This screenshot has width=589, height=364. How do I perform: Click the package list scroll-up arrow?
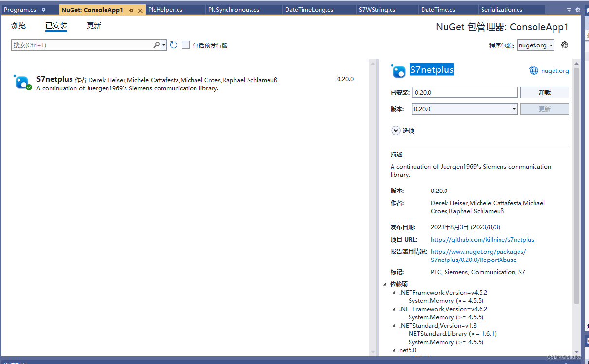[373, 63]
